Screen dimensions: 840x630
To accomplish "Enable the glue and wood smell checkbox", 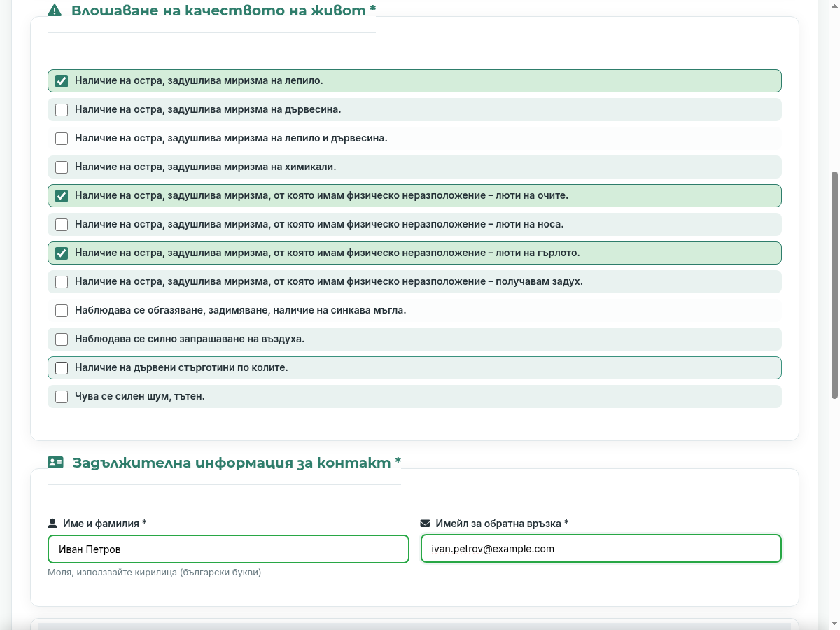I will (62, 139).
